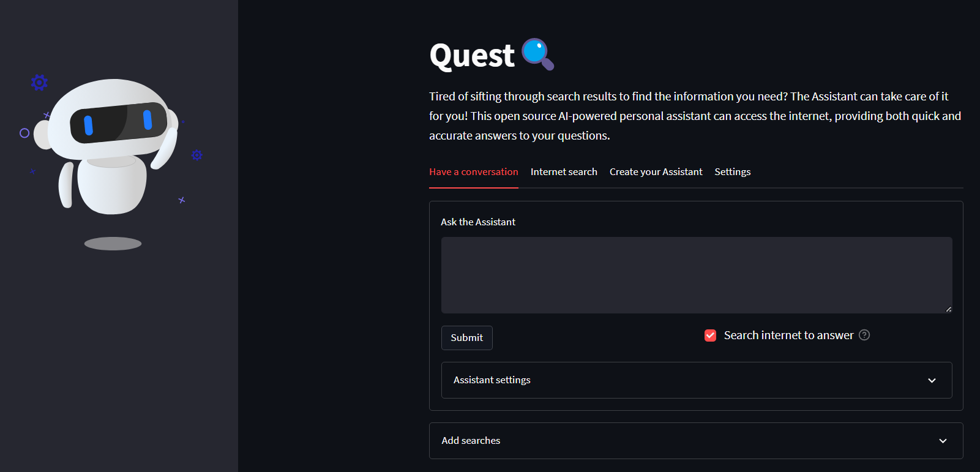Click the magnifying glass icon beside Quest
This screenshot has height=472, width=980.
[x=537, y=54]
